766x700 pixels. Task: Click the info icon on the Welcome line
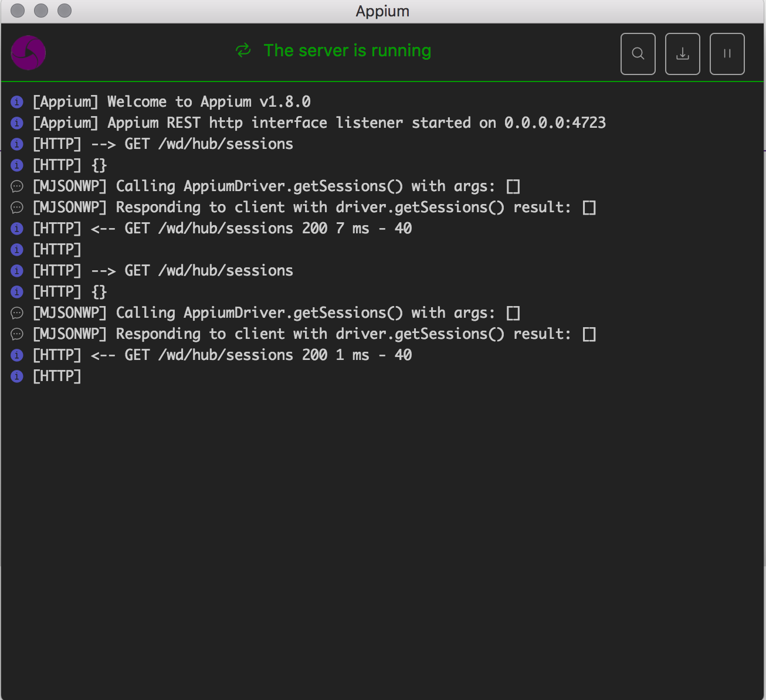pyautogui.click(x=16, y=101)
